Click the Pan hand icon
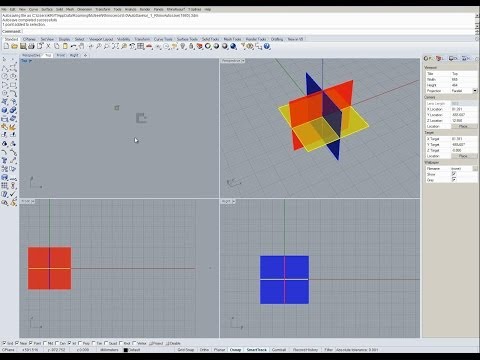Screen dimensions: 480x360 click(x=81, y=46)
